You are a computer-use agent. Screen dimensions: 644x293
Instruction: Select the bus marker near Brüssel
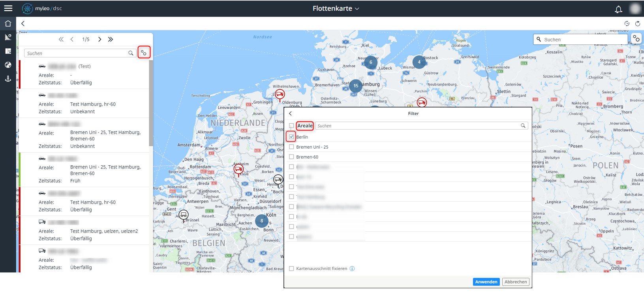click(183, 215)
